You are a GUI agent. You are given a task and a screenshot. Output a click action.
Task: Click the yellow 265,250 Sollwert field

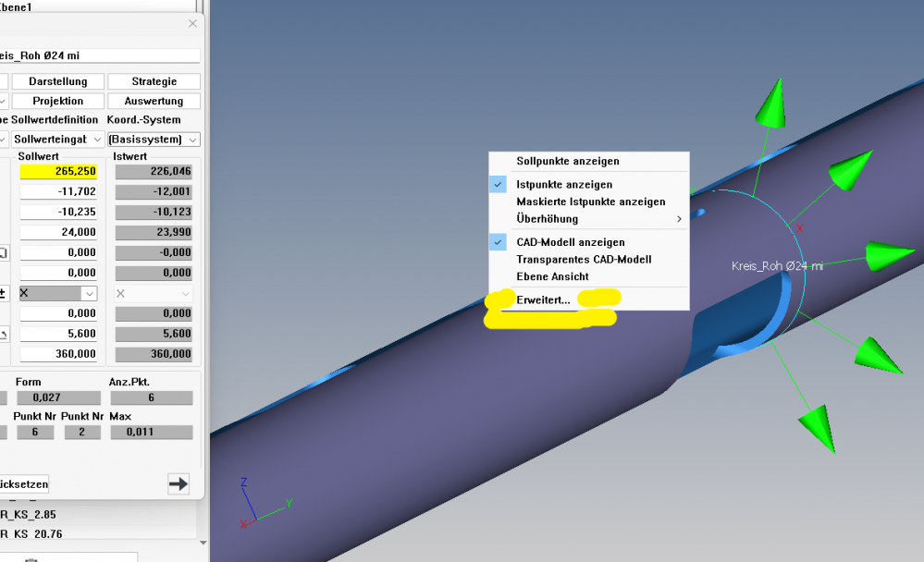(58, 171)
